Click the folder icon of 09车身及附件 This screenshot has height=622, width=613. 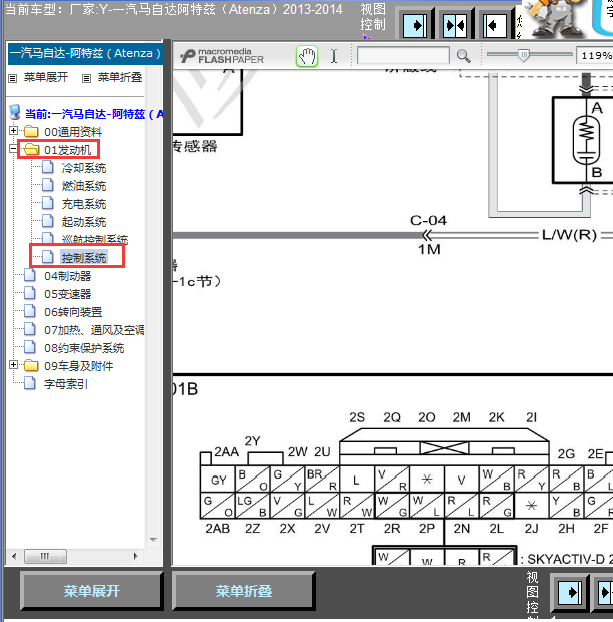point(31,365)
